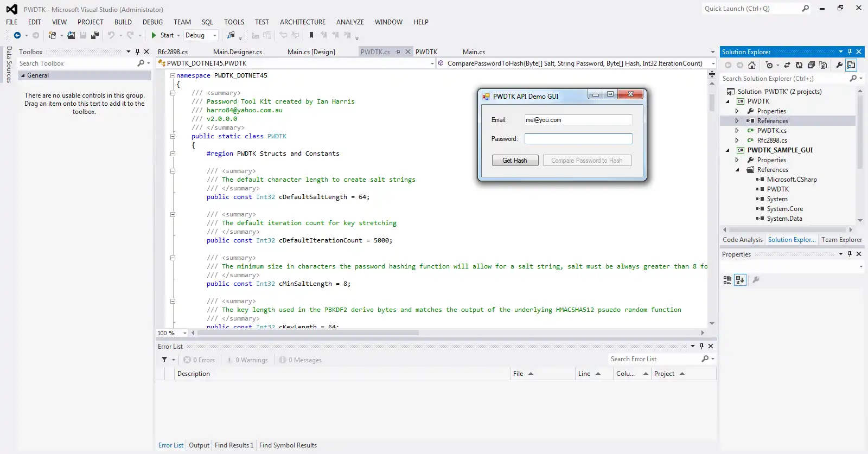Open the ARCHITECTURE menu
The width and height of the screenshot is (868, 454).
(303, 22)
